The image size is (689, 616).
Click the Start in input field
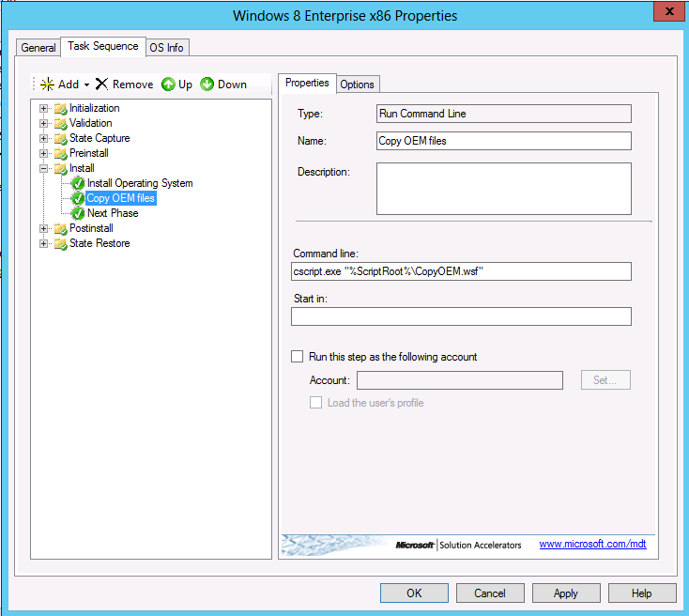point(461,316)
